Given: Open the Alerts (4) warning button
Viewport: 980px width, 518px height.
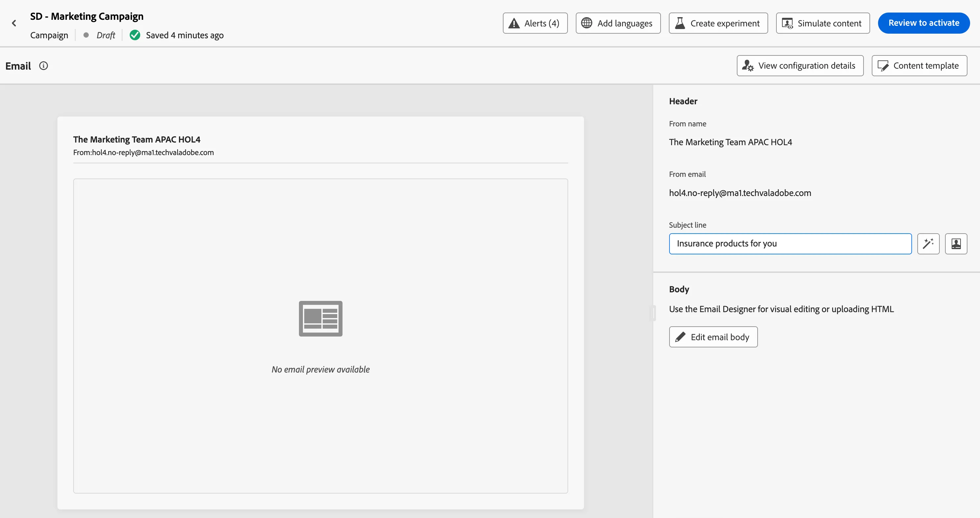Looking at the screenshot, I should (x=535, y=23).
